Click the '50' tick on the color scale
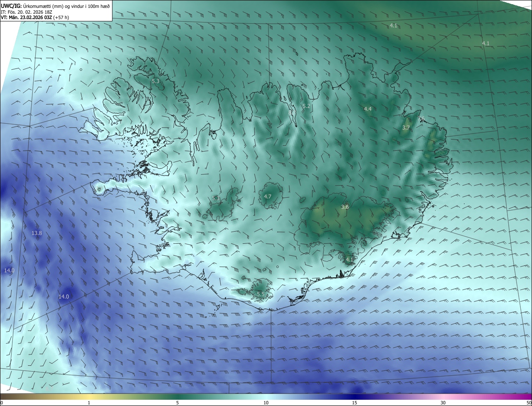The height and width of the screenshot is (406, 532). [529, 403]
